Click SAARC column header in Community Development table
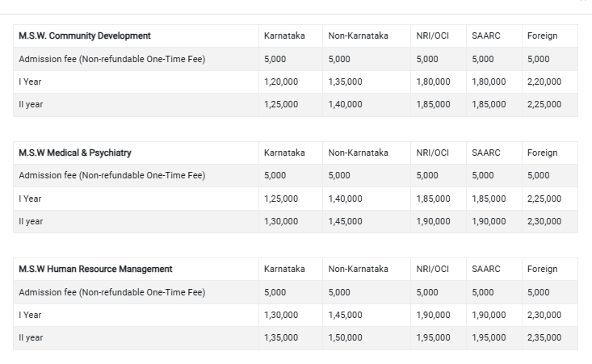Image resolution: width=592 pixels, height=364 pixels. coord(486,36)
